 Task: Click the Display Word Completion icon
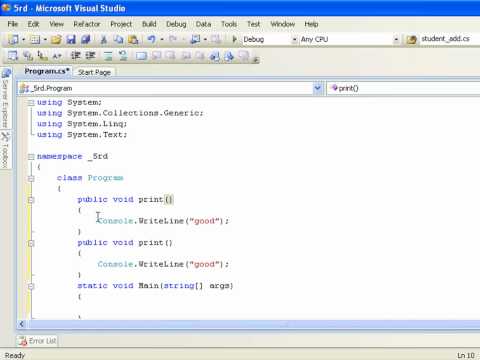[57, 56]
